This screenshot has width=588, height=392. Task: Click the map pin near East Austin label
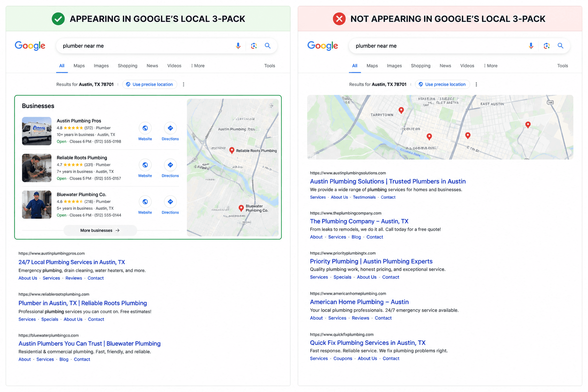point(528,124)
